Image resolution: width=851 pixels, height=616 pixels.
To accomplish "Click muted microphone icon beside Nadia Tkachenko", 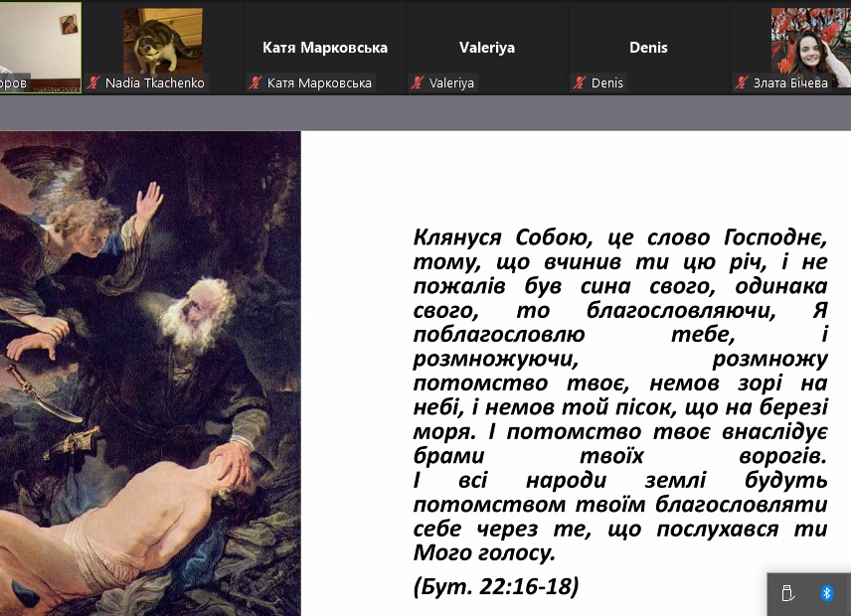I will tap(93, 83).
